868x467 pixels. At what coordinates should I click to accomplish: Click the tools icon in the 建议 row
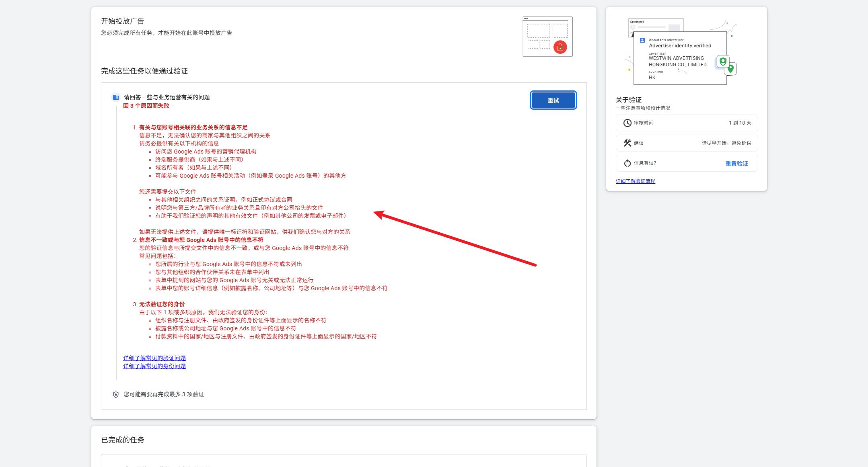tap(627, 143)
